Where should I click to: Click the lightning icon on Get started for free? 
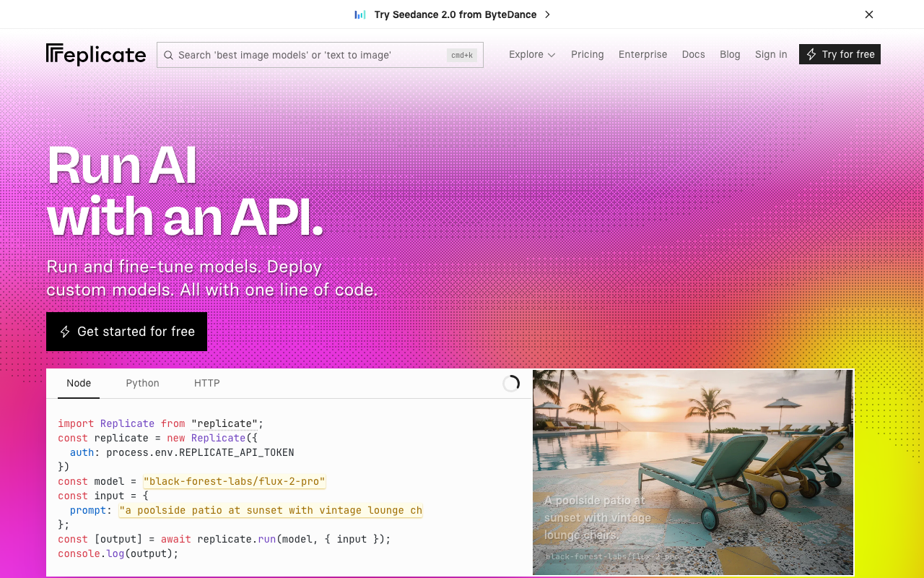(x=65, y=332)
